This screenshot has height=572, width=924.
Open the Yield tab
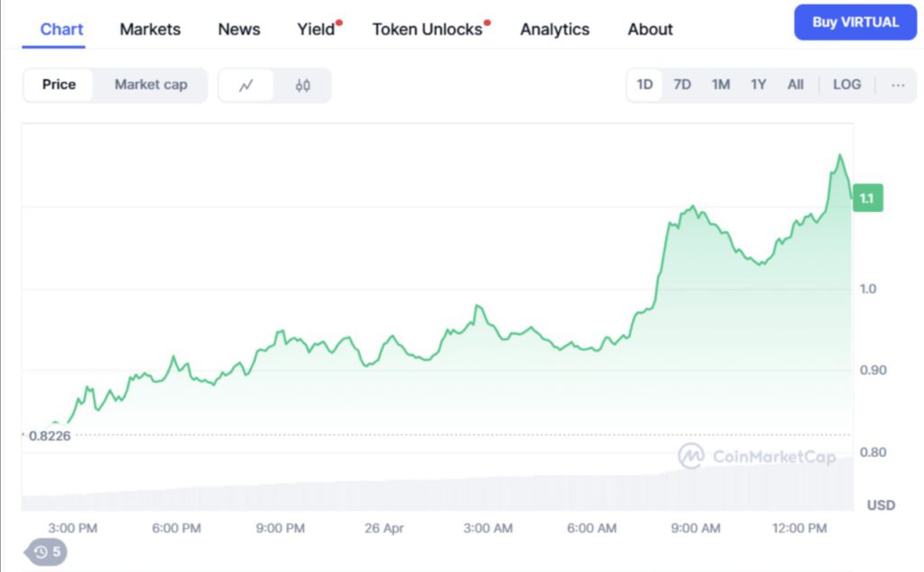point(316,29)
